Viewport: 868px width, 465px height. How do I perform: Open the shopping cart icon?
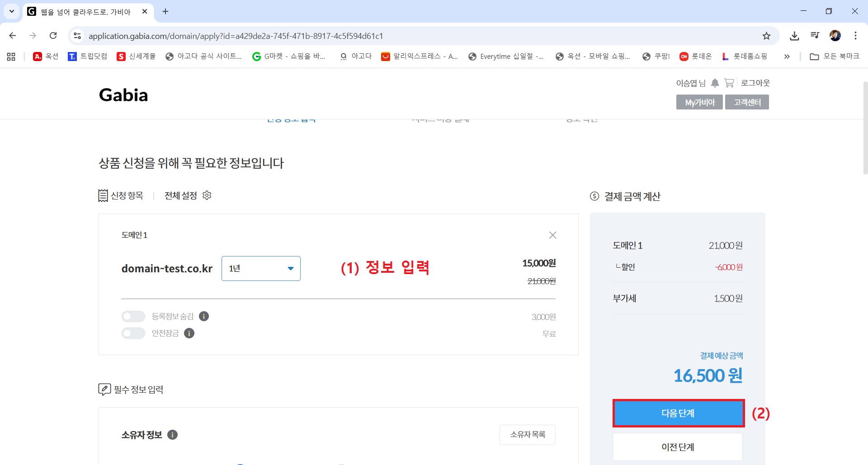pos(729,83)
